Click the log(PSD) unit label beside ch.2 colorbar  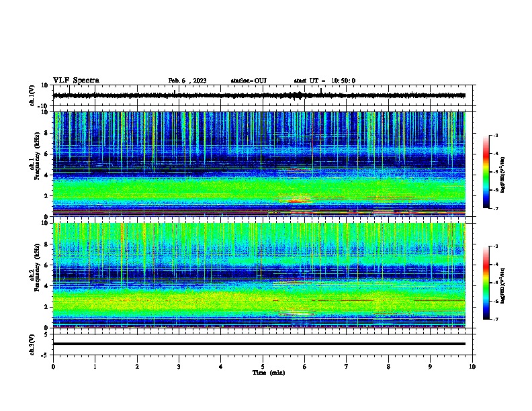pyautogui.click(x=502, y=285)
